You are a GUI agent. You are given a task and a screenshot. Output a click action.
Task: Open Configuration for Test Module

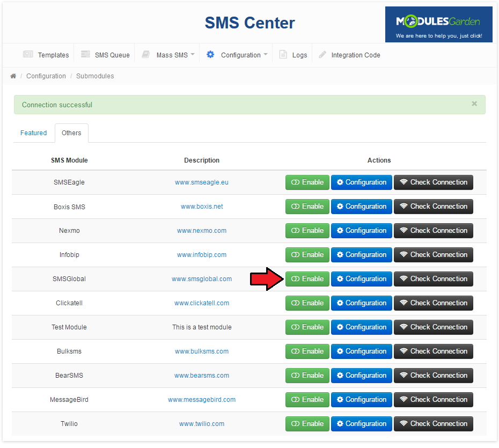(362, 327)
